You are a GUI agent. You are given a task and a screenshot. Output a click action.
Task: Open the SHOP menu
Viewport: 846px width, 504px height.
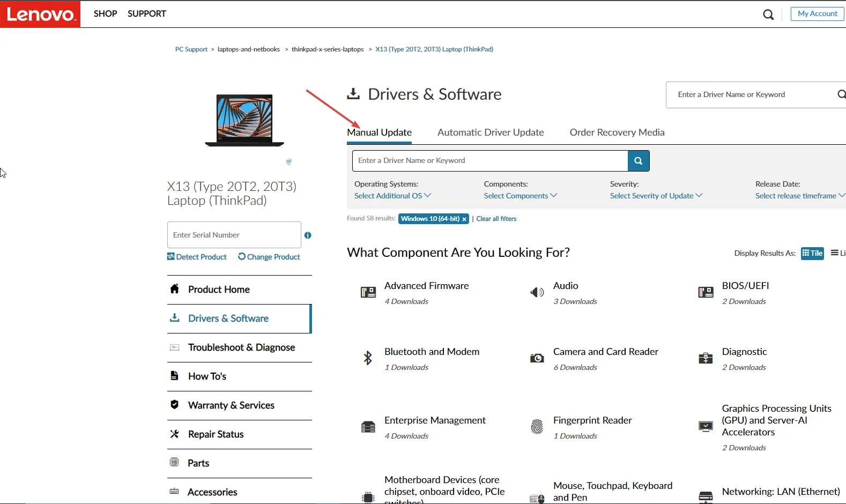[x=105, y=14]
